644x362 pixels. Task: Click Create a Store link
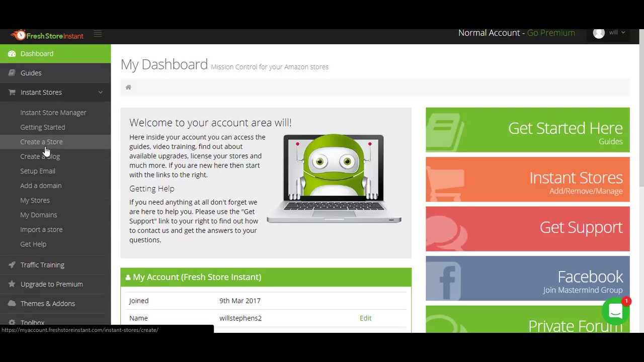[41, 142]
